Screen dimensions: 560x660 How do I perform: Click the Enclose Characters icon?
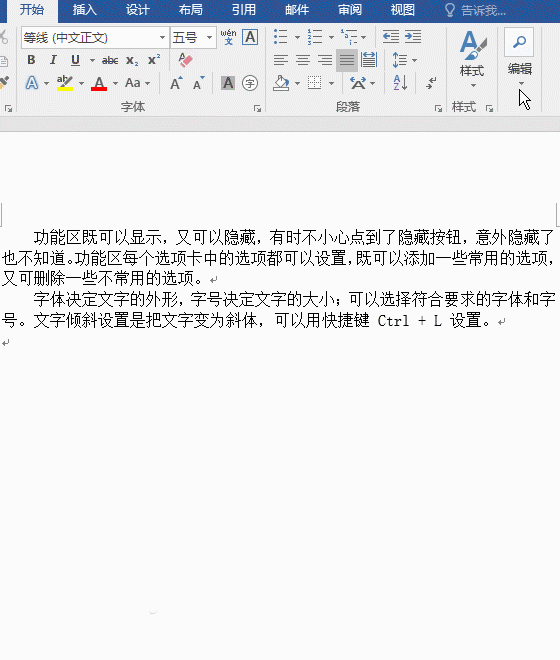click(250, 83)
